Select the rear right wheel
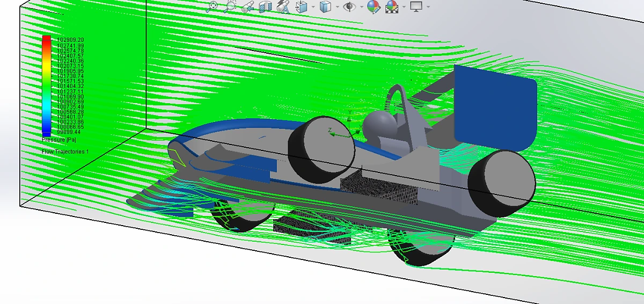 pos(502,184)
